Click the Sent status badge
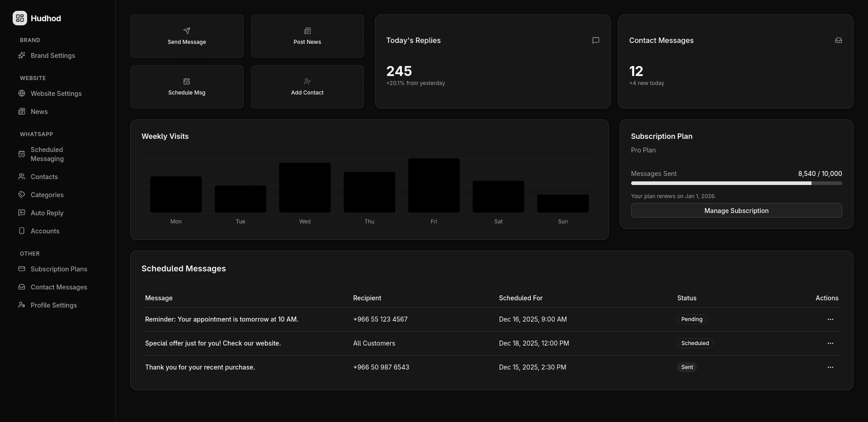Screen dimensions: 868x422 pos(687,367)
